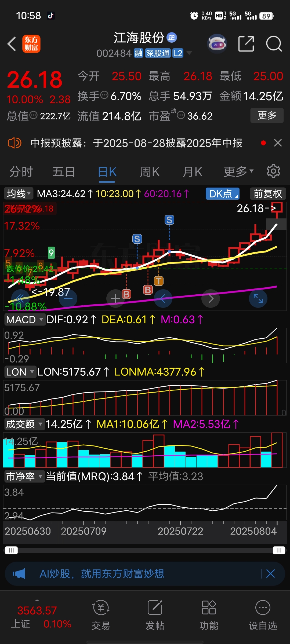Close the AI炒股 promo banner

click(x=270, y=574)
